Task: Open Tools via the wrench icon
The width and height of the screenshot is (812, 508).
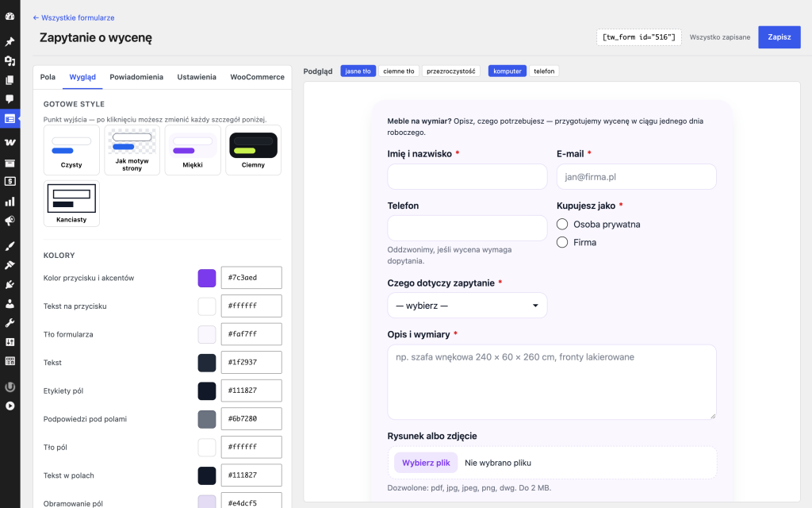Action: point(10,323)
